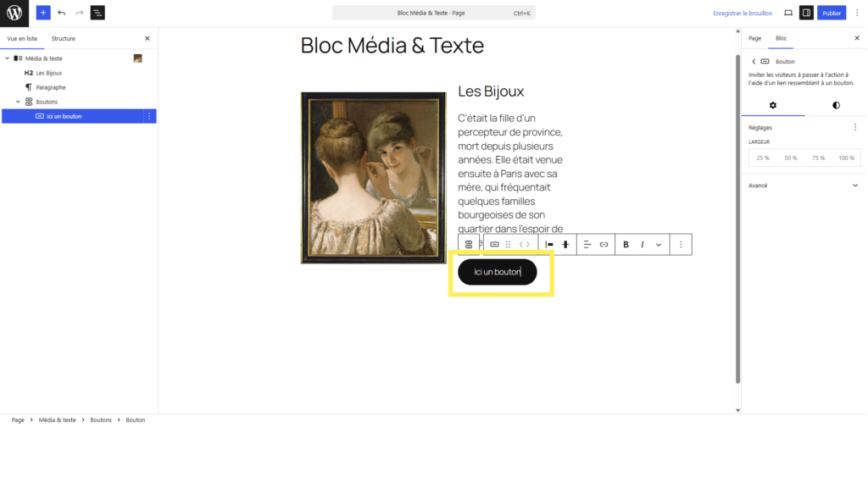868x488 pixels.
Task: Toggle the settings sidebar panel
Action: pos(806,13)
